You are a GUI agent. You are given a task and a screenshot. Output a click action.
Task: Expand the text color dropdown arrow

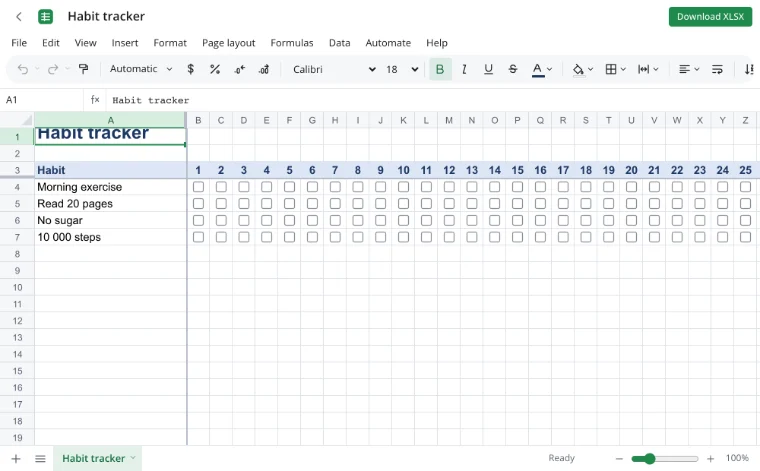point(550,69)
